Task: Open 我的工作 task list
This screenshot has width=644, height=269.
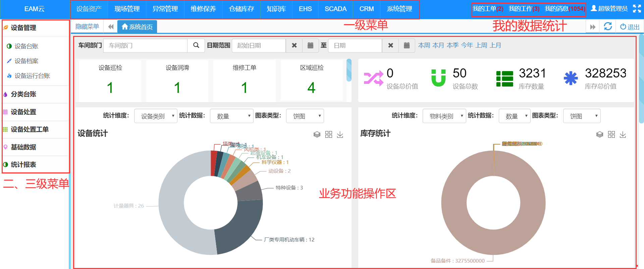Action: click(x=524, y=9)
